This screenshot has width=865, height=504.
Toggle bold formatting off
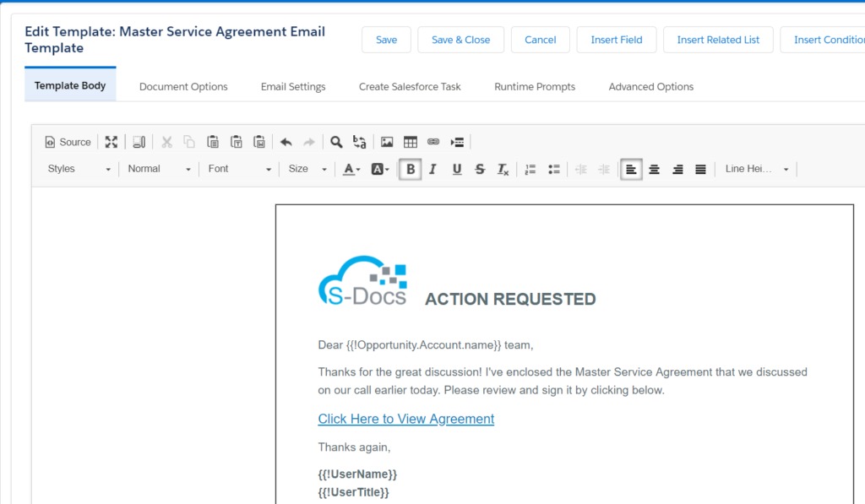[410, 169]
